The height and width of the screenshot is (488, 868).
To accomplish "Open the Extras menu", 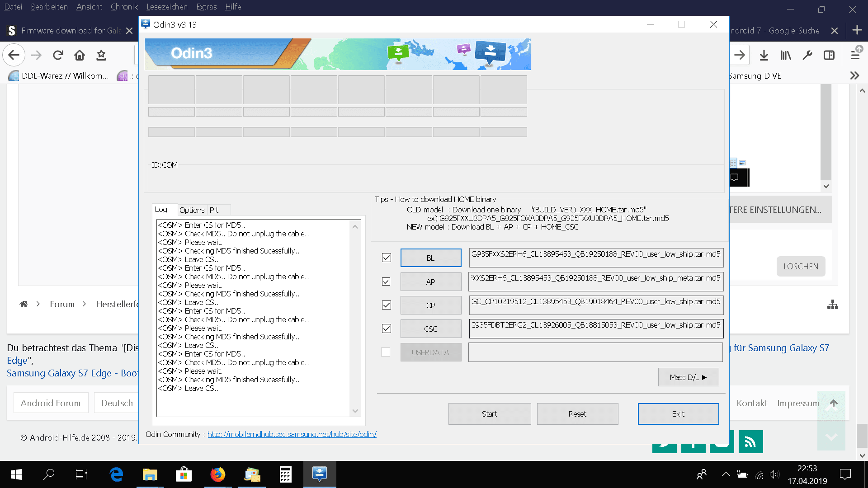I will point(207,7).
